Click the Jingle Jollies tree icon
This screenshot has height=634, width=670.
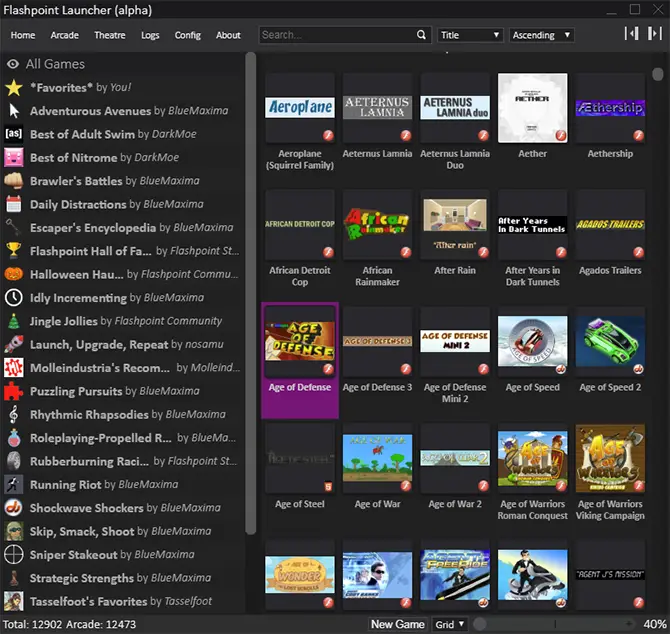pyautogui.click(x=14, y=321)
